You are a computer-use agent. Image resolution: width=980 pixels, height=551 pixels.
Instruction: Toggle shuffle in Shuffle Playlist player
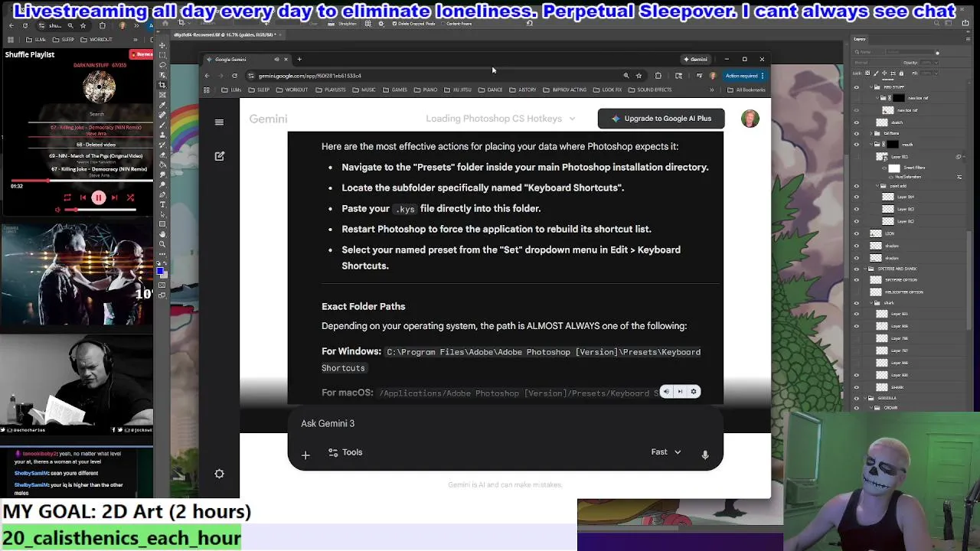tap(130, 197)
